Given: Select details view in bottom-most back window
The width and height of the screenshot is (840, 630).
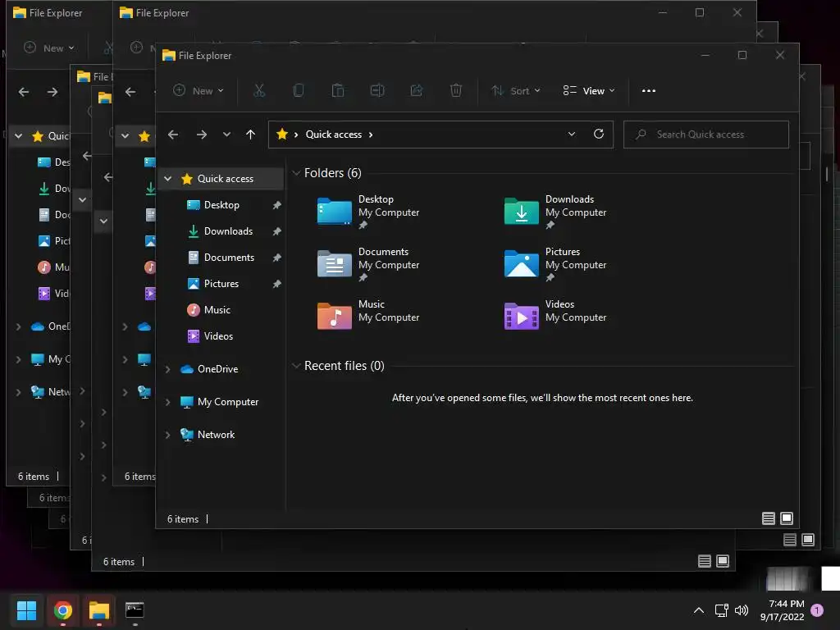Looking at the screenshot, I should click(705, 561).
